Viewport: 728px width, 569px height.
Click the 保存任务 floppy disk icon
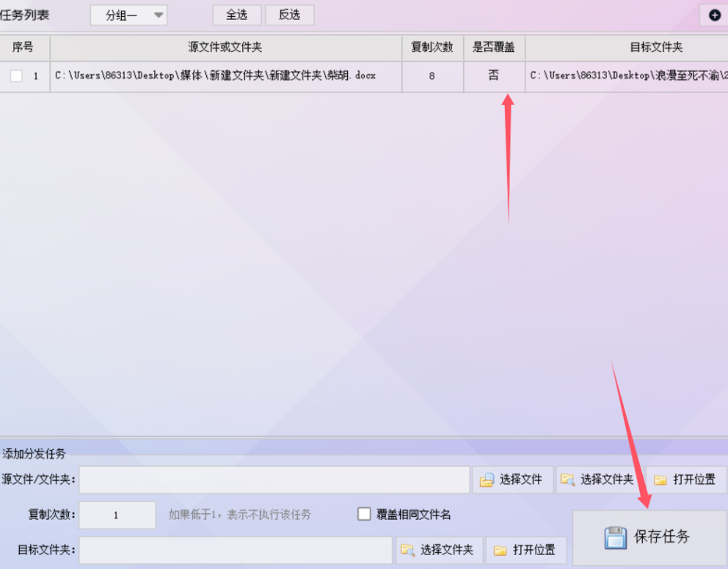[616, 537]
